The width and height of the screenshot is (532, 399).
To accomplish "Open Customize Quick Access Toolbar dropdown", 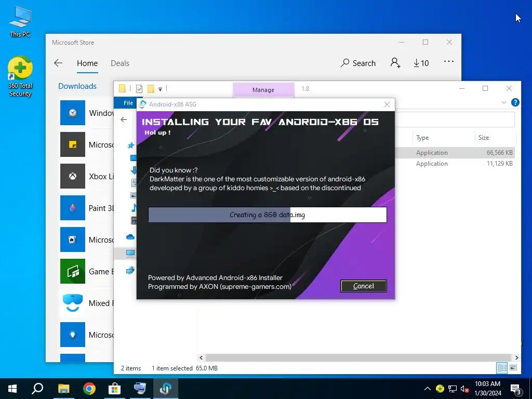I will click(160, 89).
